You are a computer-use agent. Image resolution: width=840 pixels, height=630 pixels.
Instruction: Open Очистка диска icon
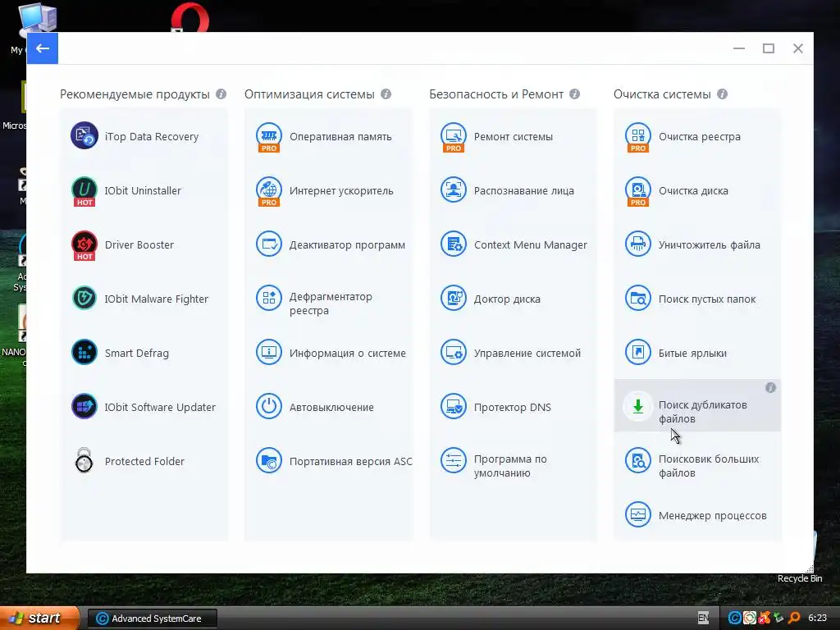[x=637, y=190]
